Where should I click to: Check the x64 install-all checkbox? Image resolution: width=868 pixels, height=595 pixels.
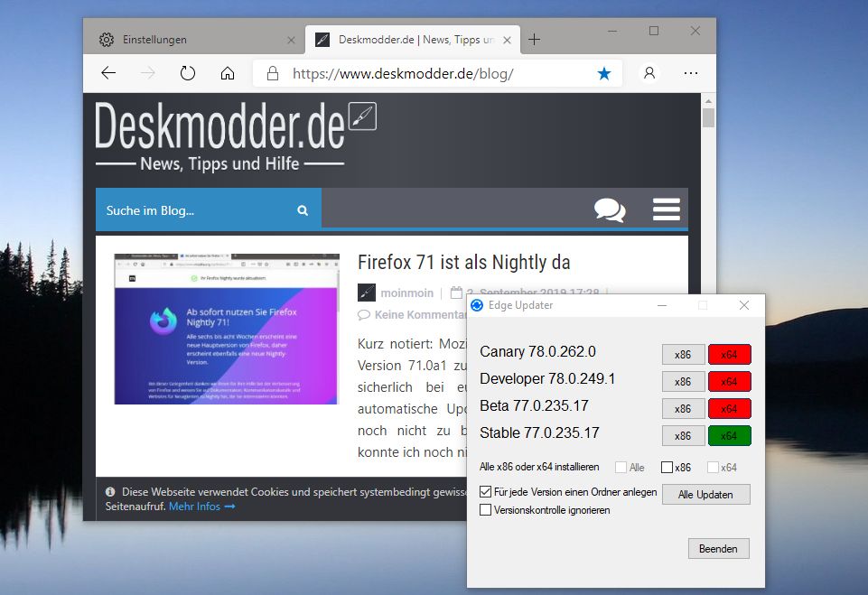point(713,468)
